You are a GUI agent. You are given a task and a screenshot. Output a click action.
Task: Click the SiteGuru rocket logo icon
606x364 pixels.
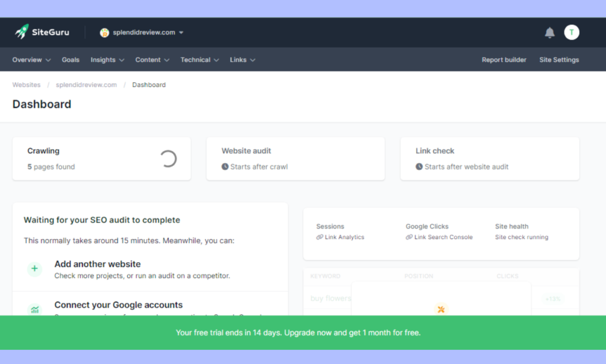22,32
